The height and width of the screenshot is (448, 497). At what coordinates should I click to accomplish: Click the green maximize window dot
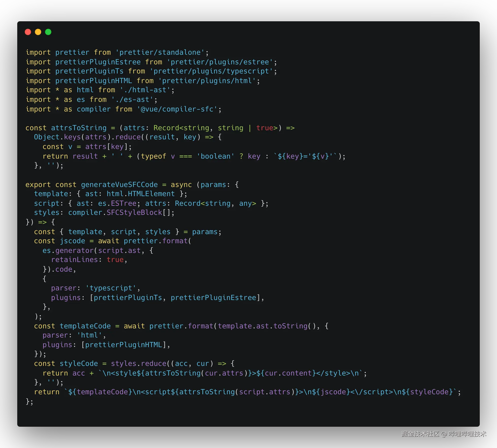pos(48,32)
